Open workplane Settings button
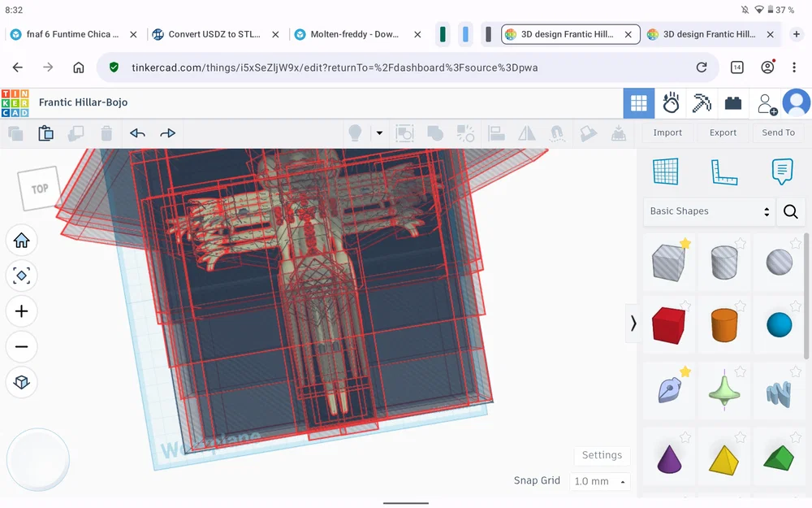This screenshot has height=508, width=812. click(x=602, y=455)
